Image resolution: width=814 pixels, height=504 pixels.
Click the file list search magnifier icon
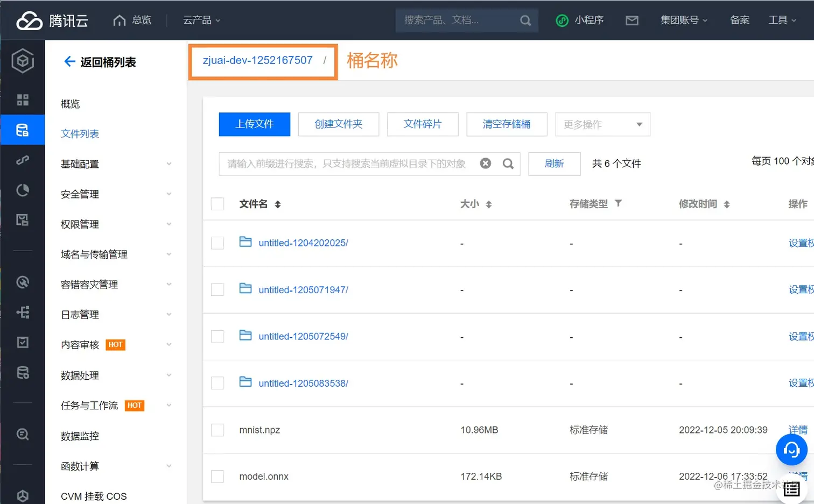(508, 164)
